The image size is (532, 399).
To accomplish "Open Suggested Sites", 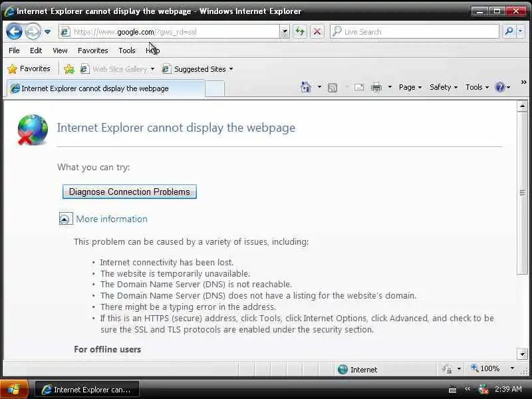I will (194, 69).
